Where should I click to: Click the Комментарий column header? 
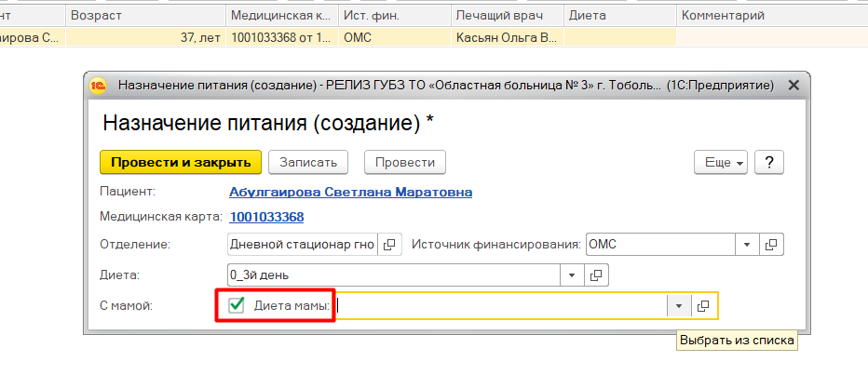pos(723,16)
